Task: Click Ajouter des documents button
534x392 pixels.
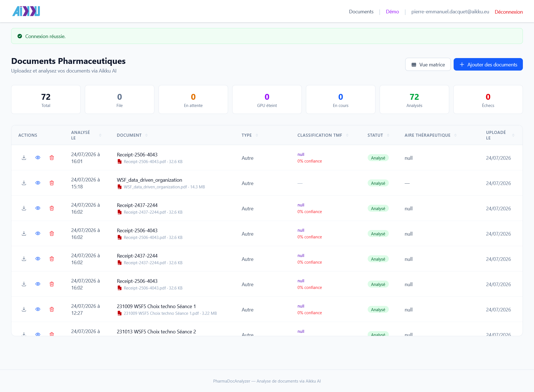Action: pos(488,64)
